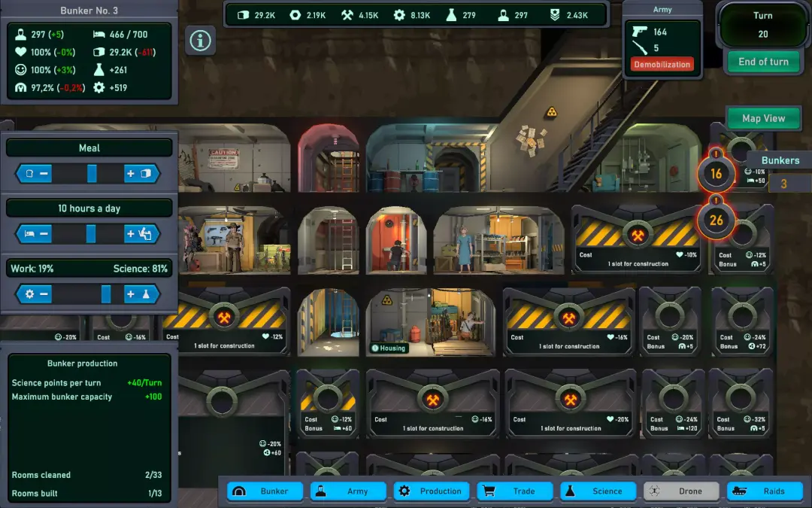Open the info icon next to Bunker No. 3
Screen dimensions: 812x508
201,40
